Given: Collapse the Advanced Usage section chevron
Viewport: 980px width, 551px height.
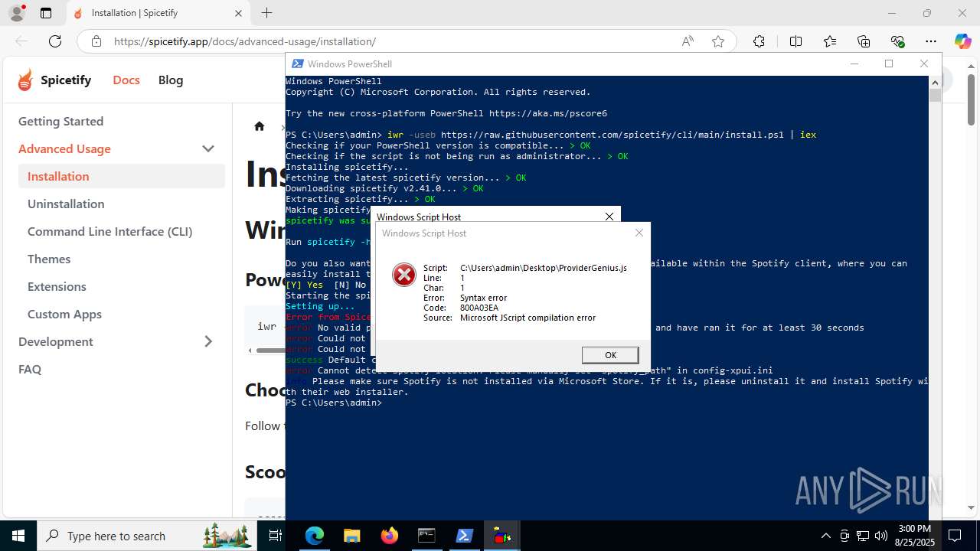Looking at the screenshot, I should [208, 148].
